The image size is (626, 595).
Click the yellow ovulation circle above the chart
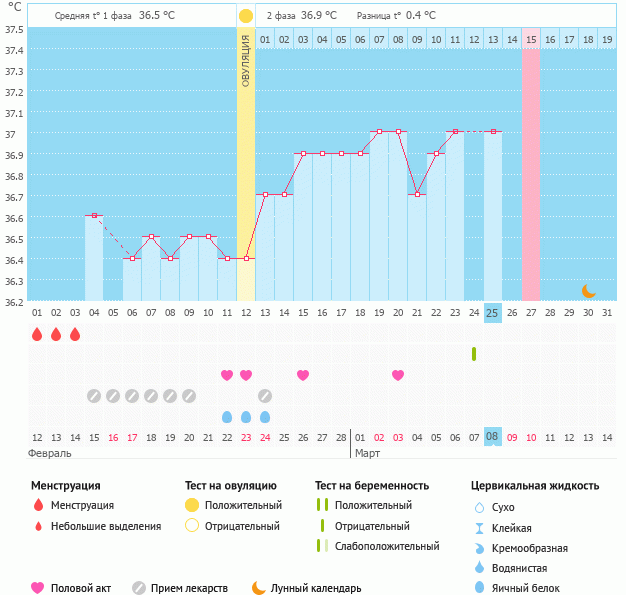246,16
